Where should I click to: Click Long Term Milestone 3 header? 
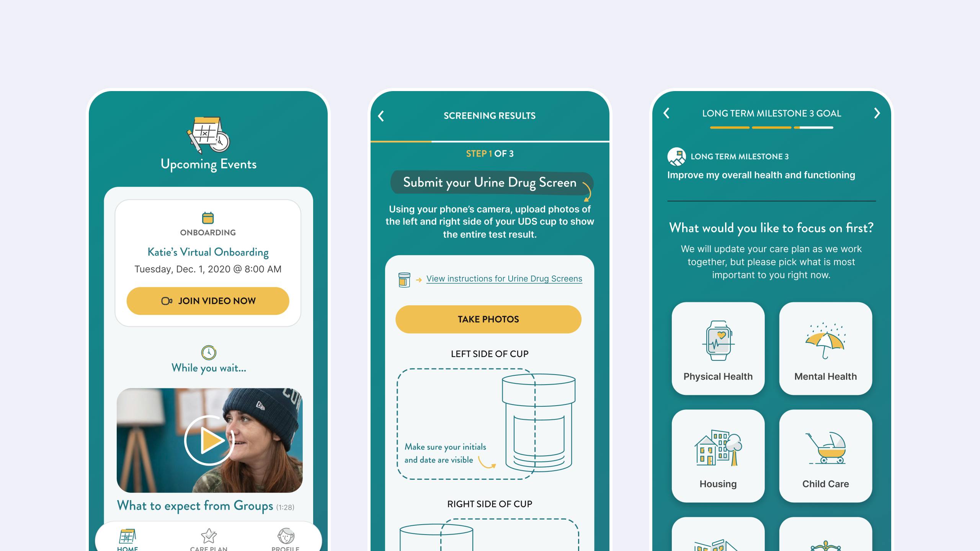click(x=738, y=156)
